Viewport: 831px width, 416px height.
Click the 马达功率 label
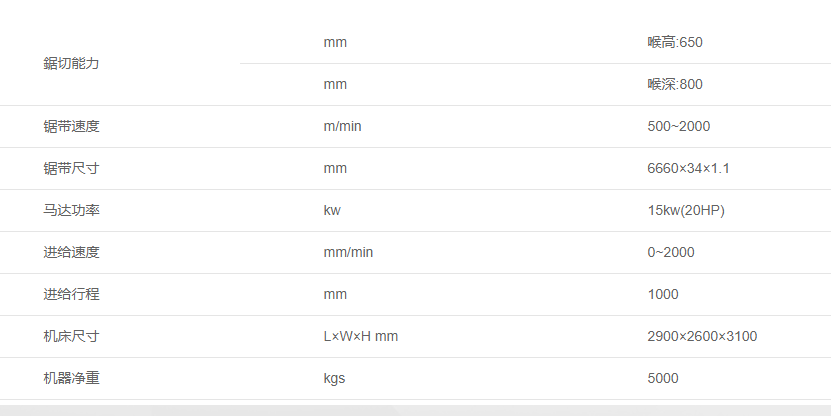(x=71, y=210)
